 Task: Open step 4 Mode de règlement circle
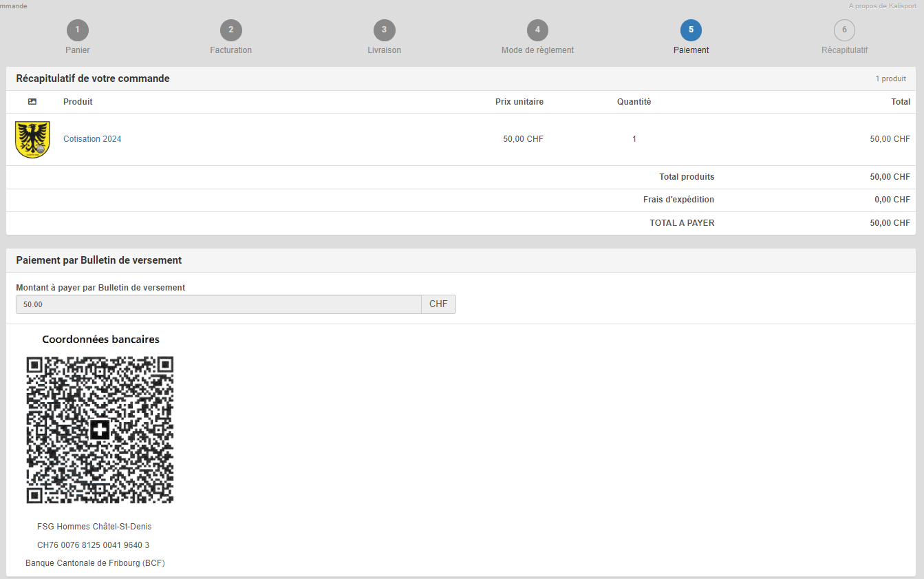coord(537,30)
